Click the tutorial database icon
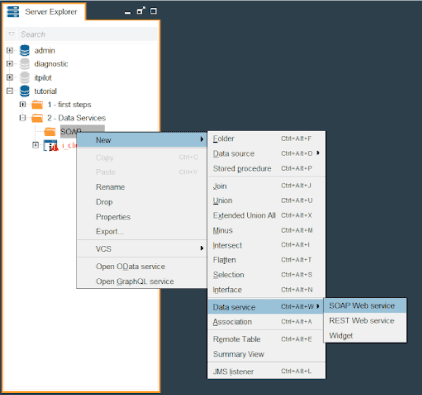 pyautogui.click(x=25, y=91)
